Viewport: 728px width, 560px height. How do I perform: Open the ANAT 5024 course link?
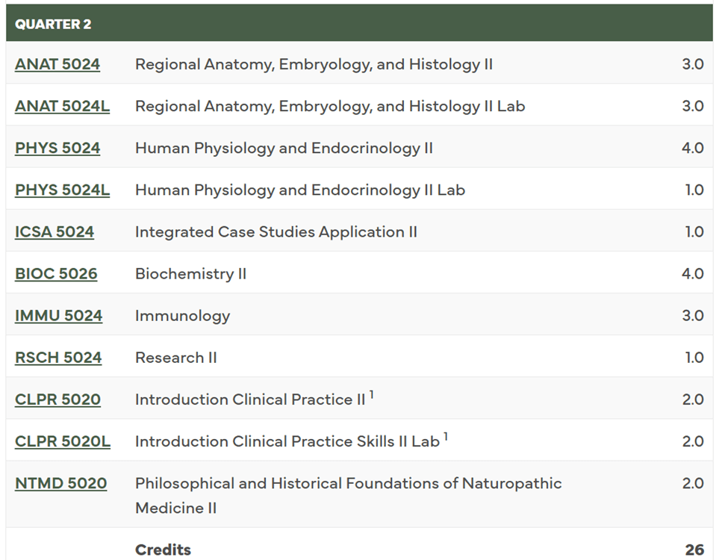point(57,64)
